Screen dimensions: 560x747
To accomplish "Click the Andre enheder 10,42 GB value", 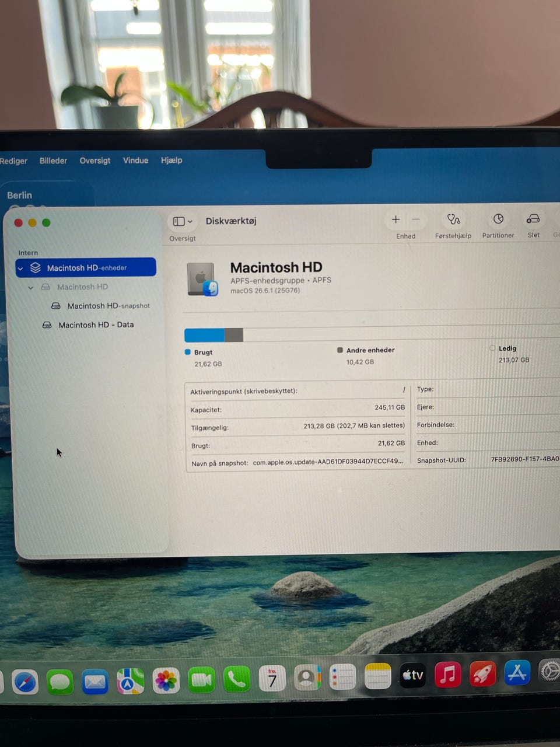I will [360, 362].
